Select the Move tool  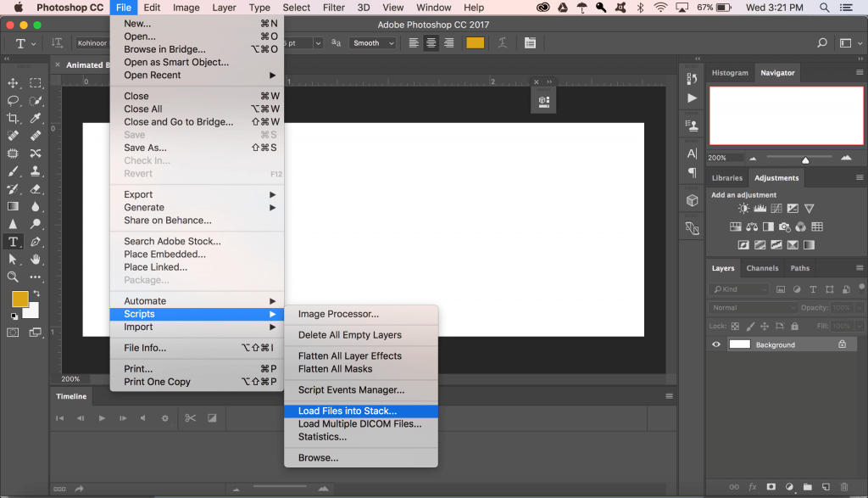point(13,83)
